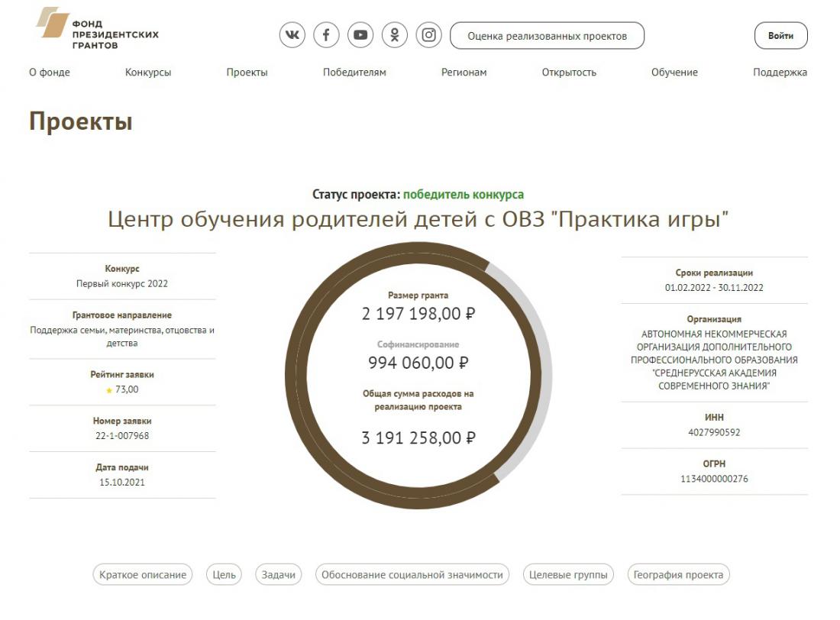Click the ОГРН number 1134000000276
Screen dimensions: 840x620
(x=714, y=479)
